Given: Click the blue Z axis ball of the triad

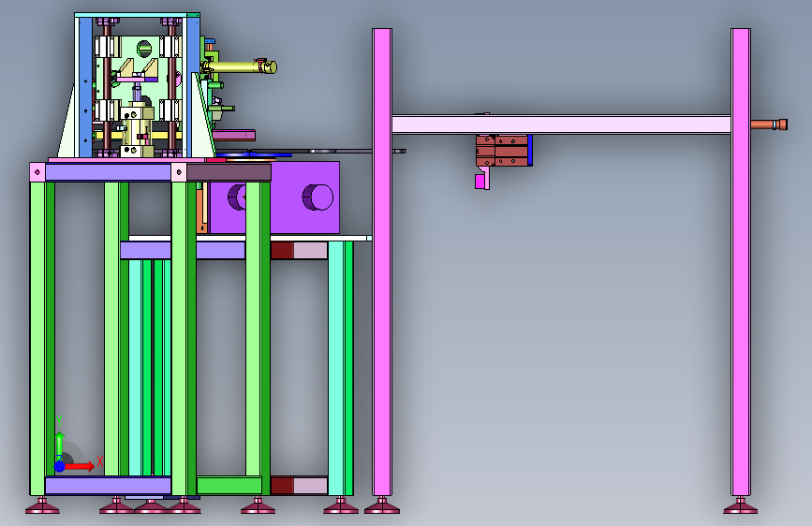Looking at the screenshot, I should click(x=60, y=466).
